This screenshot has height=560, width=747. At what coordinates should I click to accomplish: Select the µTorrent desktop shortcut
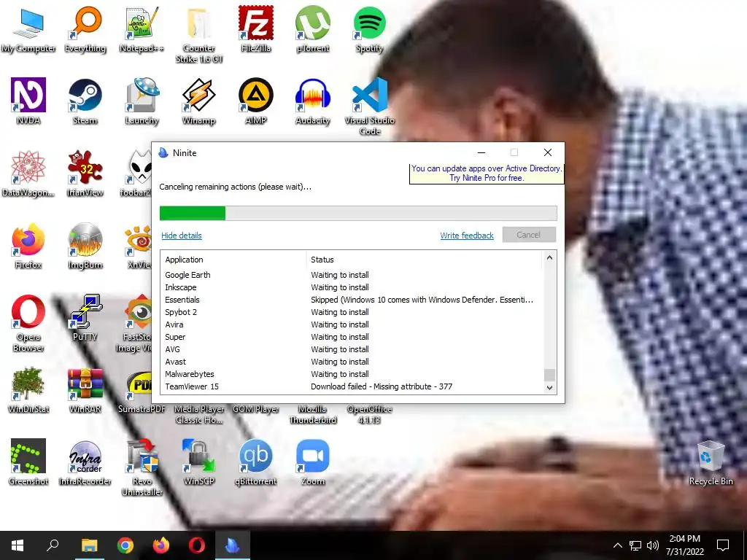(312, 29)
